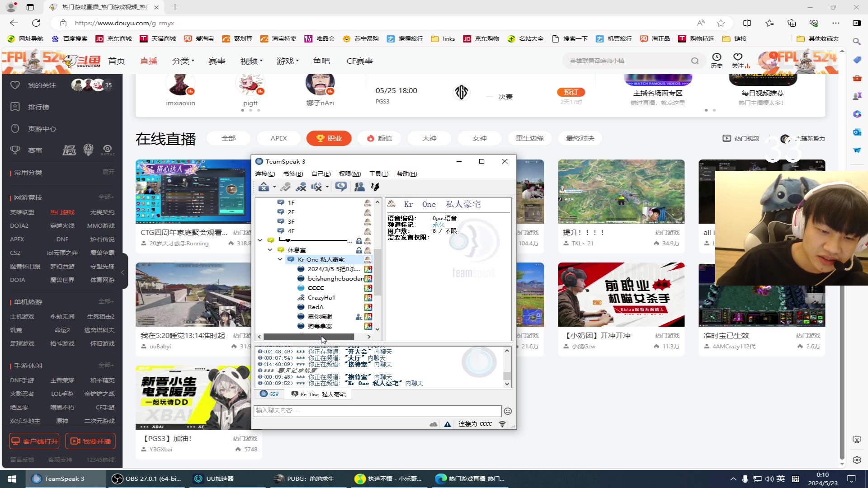Viewport: 868px width, 488px height.
Task: Open the 鱼吧 navigation link
Action: [x=321, y=61]
